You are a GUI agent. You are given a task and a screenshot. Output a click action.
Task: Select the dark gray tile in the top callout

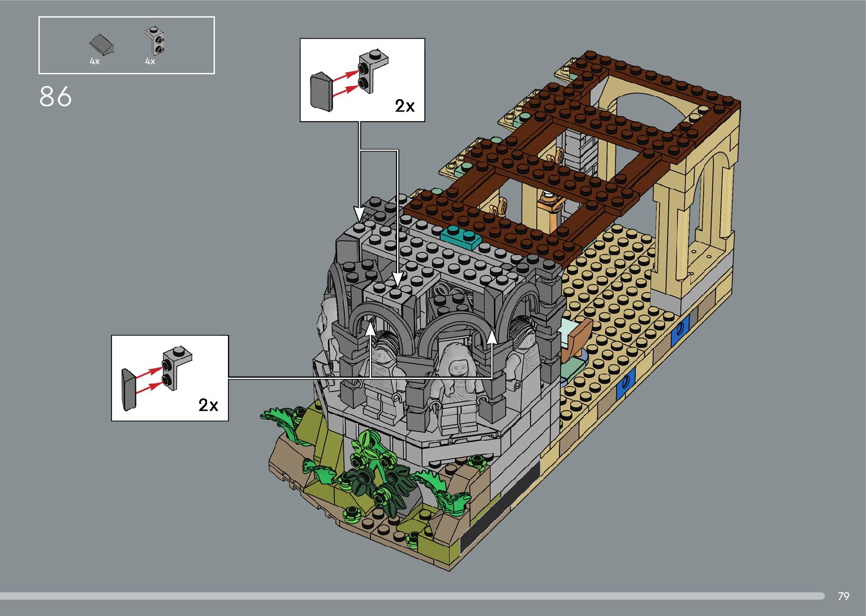click(321, 91)
